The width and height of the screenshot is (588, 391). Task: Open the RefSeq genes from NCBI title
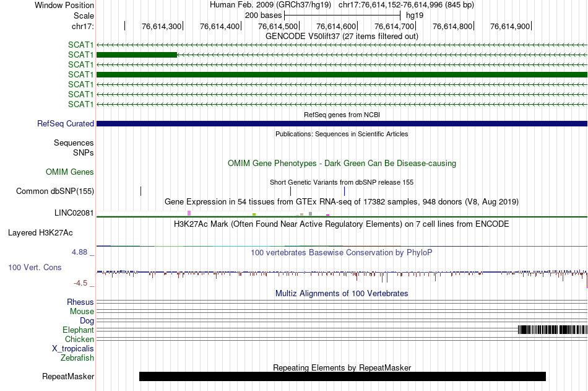(x=342, y=115)
